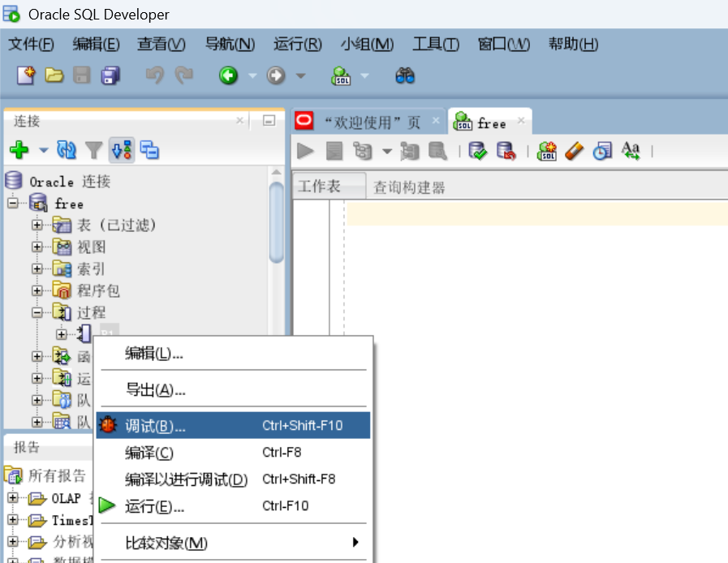Expand the OLAP reports folder
The width and height of the screenshot is (728, 563).
pos(13,497)
